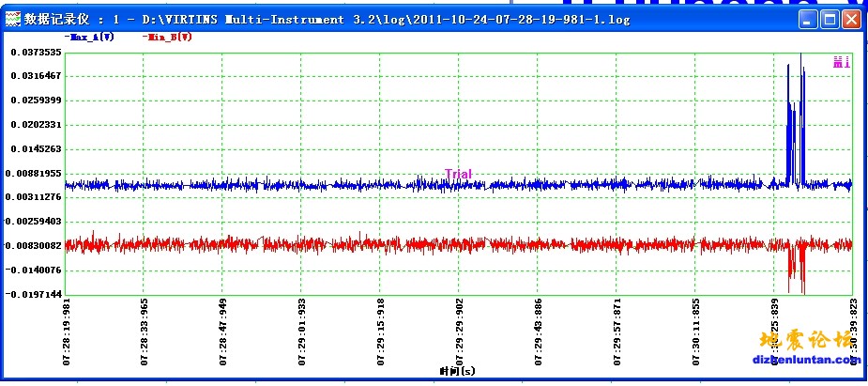Screen dimensions: 868x386
Task: Click the 07:29:29:902 time axis label
Action: click(x=459, y=334)
